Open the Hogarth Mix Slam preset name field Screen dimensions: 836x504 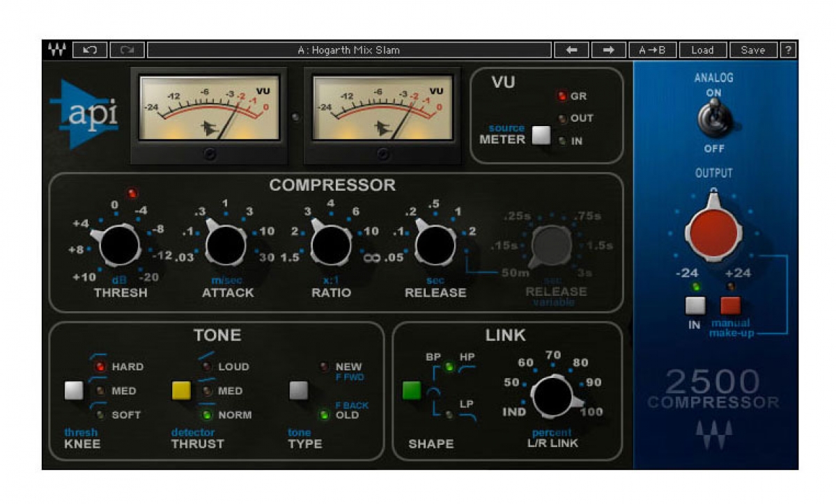(349, 50)
